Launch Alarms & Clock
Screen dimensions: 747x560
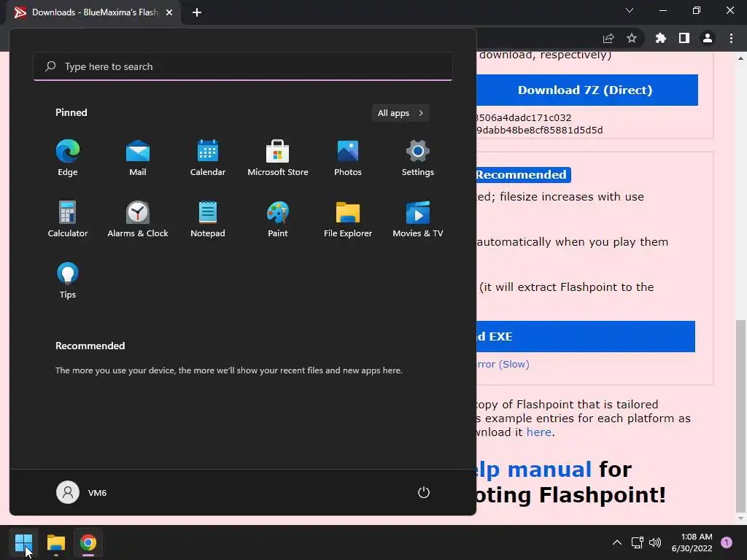[138, 219]
